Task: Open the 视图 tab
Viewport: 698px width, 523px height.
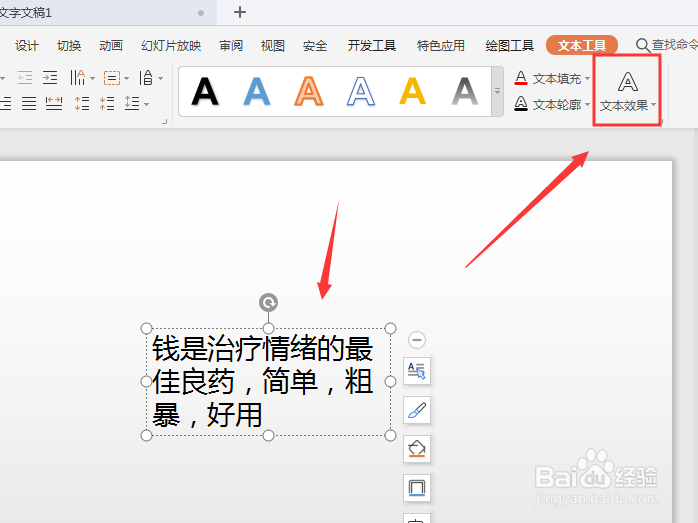Action: click(x=273, y=45)
